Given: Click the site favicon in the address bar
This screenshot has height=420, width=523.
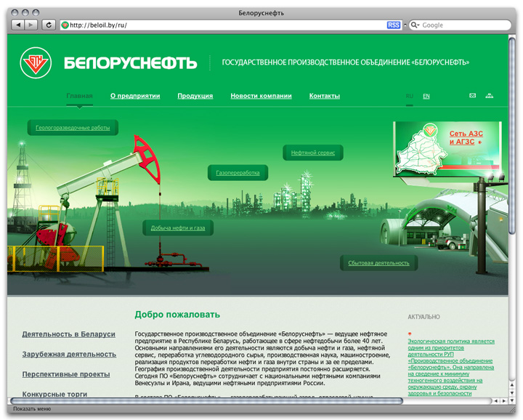Looking at the screenshot, I should (65, 25).
